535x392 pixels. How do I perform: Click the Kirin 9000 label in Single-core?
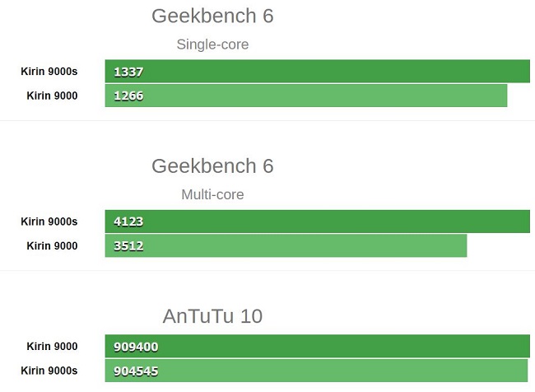coord(52,96)
